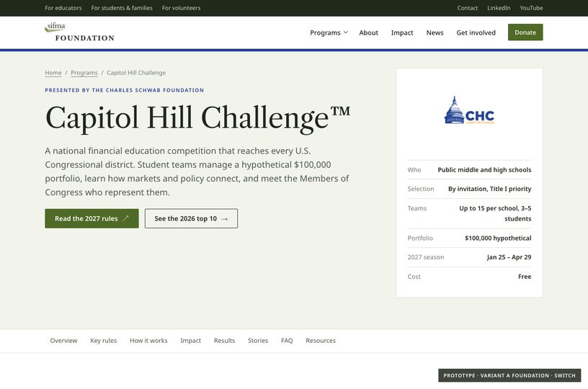Jump to the FAQ tab
Image resolution: width=588 pixels, height=389 pixels.
pyautogui.click(x=287, y=341)
